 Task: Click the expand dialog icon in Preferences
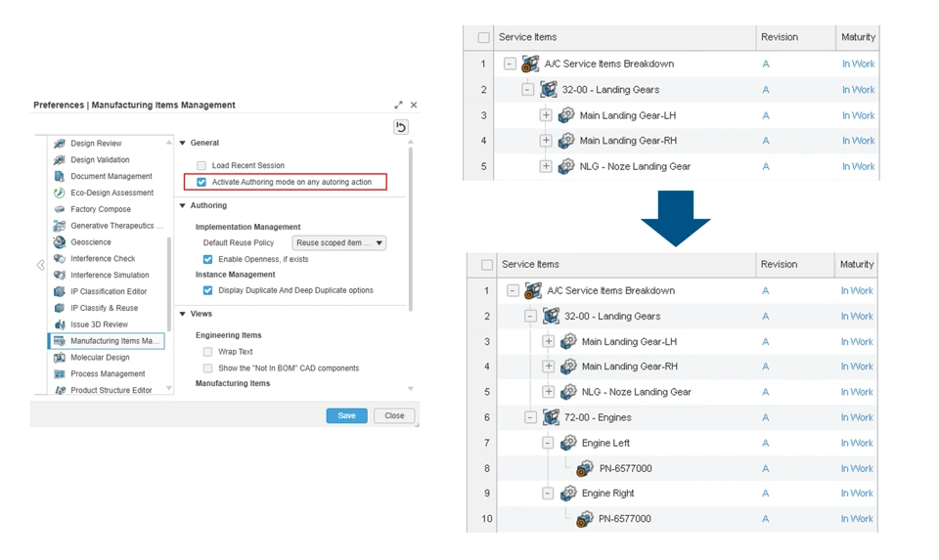click(398, 105)
